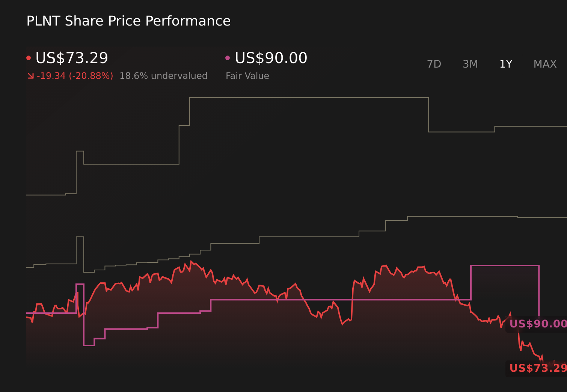Toggle the share price series via its legend
567x392 pixels.
tap(71, 58)
